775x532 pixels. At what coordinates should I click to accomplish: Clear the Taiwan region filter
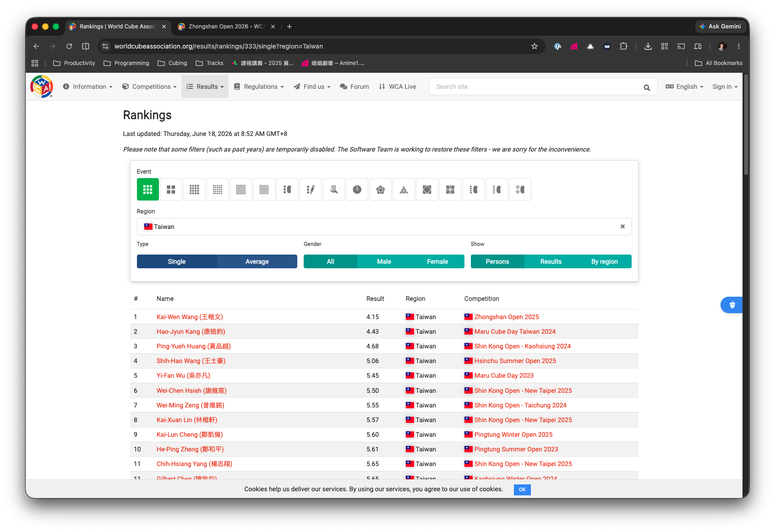622,227
